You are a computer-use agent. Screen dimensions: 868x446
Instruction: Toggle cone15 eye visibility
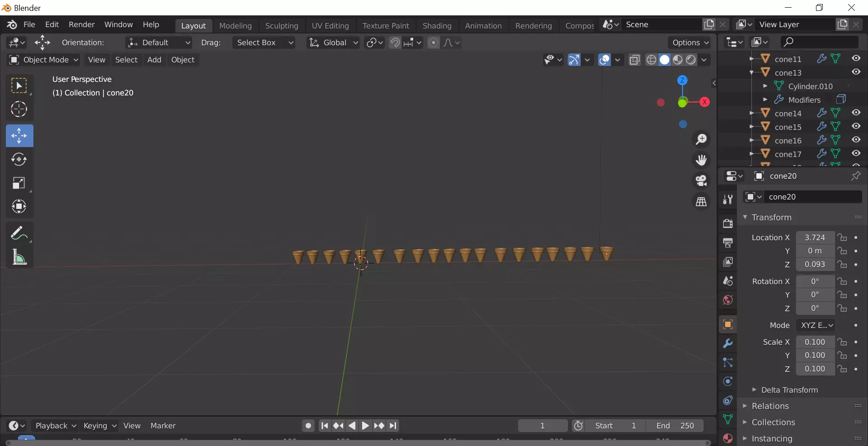(856, 126)
